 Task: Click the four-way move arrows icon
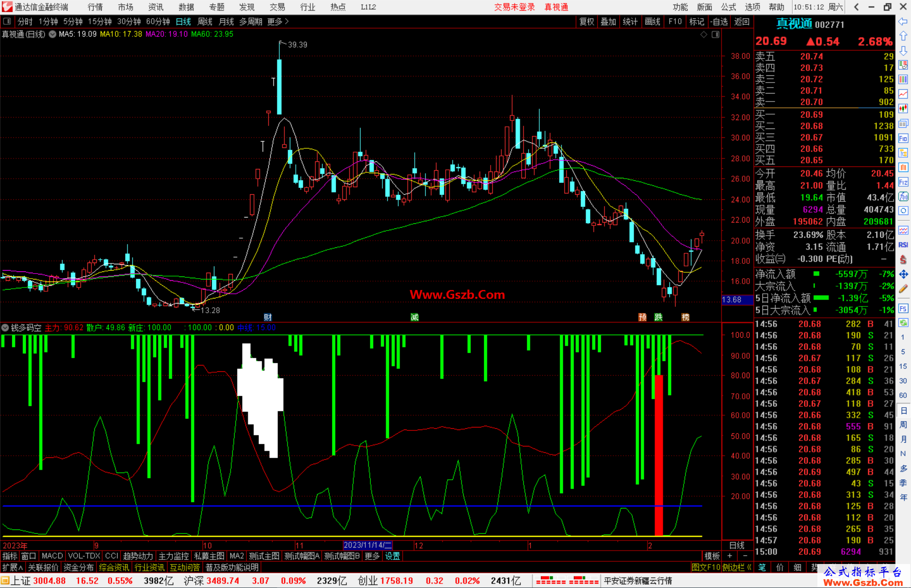(x=903, y=274)
